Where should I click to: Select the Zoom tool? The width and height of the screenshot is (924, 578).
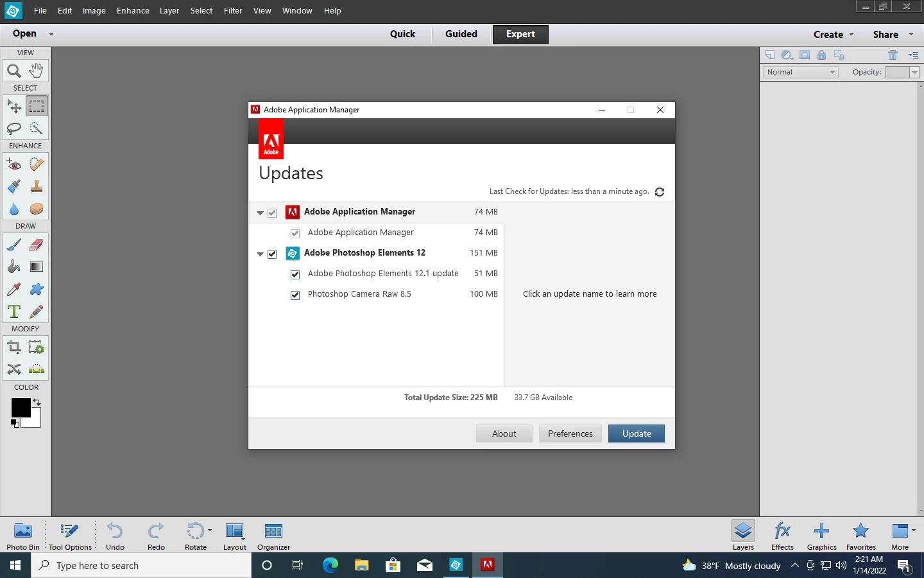(x=14, y=71)
